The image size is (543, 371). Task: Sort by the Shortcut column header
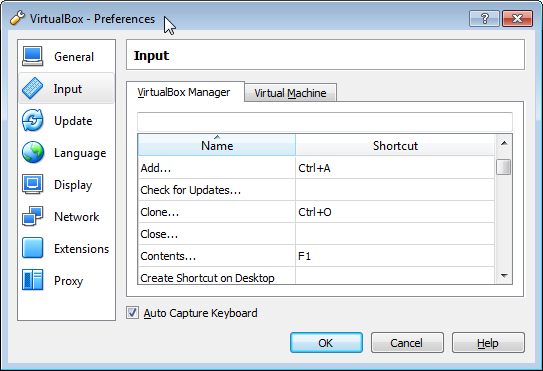(x=395, y=145)
